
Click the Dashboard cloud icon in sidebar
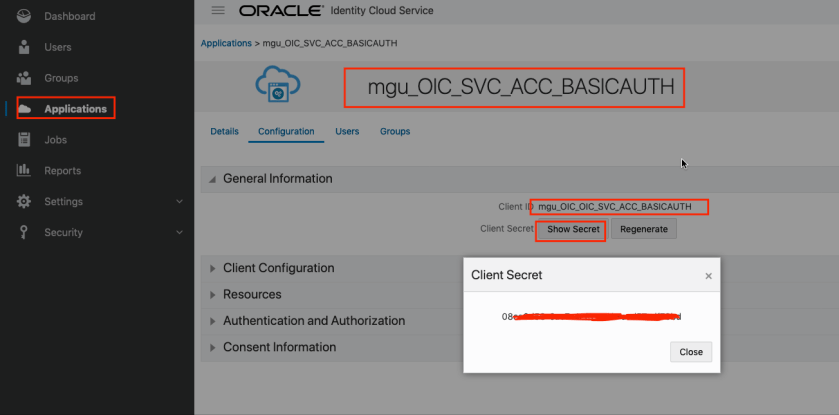(x=24, y=16)
